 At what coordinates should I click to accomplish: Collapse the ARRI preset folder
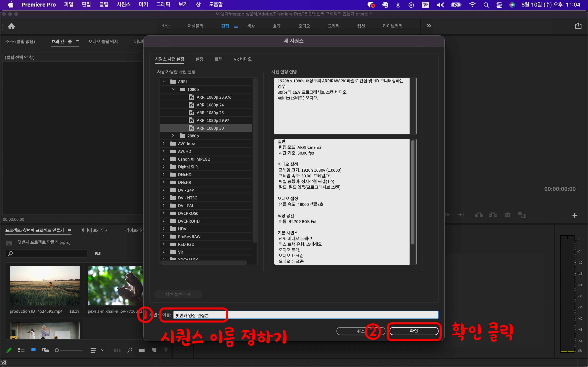point(164,82)
